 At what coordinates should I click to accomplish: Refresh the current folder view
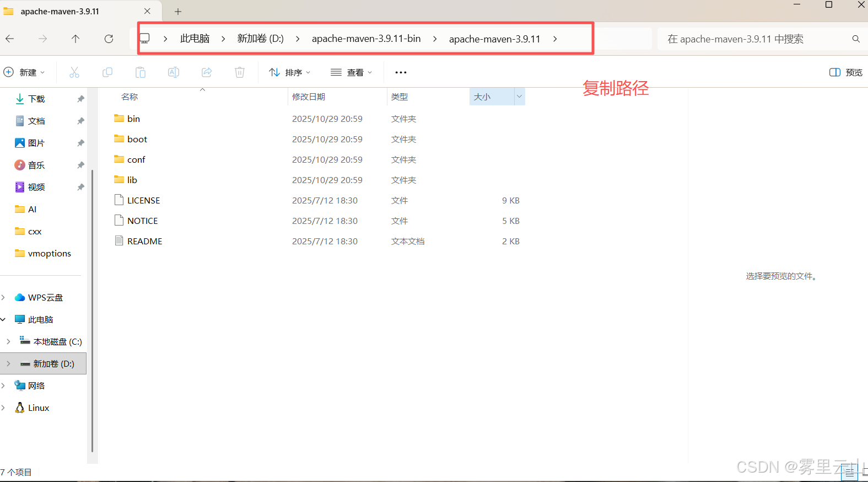click(109, 39)
